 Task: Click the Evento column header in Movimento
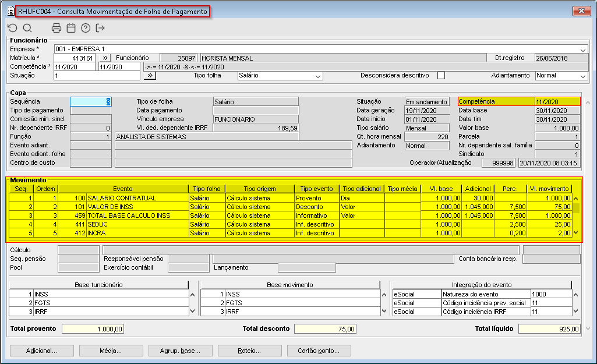(122, 189)
